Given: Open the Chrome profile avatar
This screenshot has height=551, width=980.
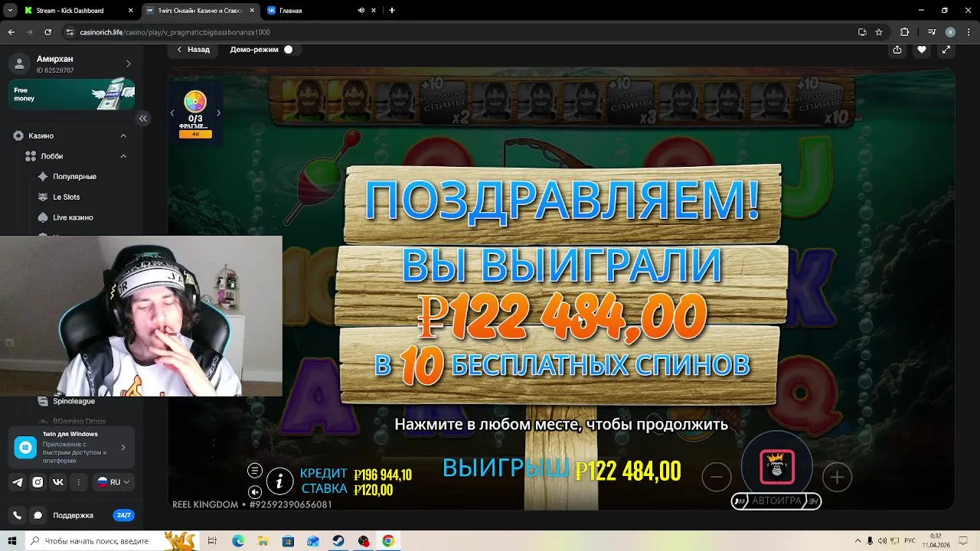Looking at the screenshot, I should tap(950, 32).
